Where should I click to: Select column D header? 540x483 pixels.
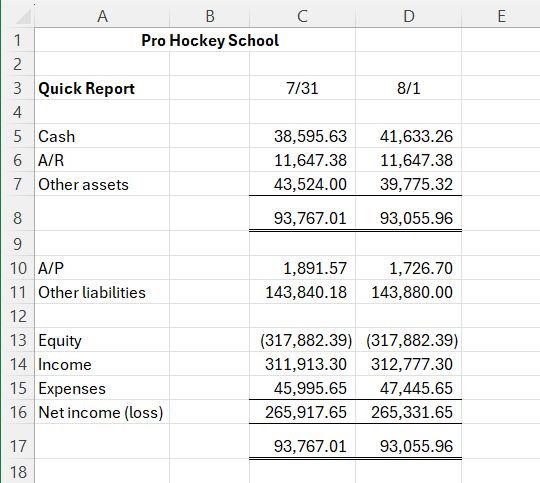tap(408, 16)
